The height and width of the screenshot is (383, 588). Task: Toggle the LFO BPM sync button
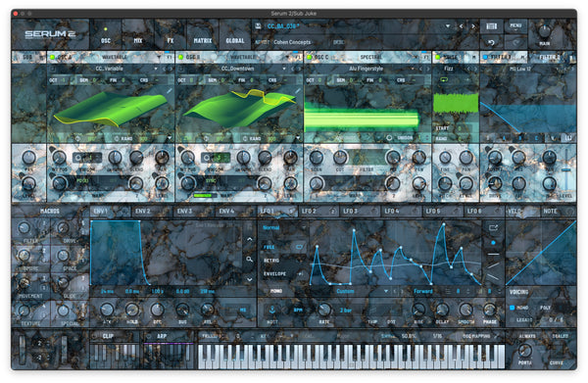pyautogui.click(x=298, y=310)
